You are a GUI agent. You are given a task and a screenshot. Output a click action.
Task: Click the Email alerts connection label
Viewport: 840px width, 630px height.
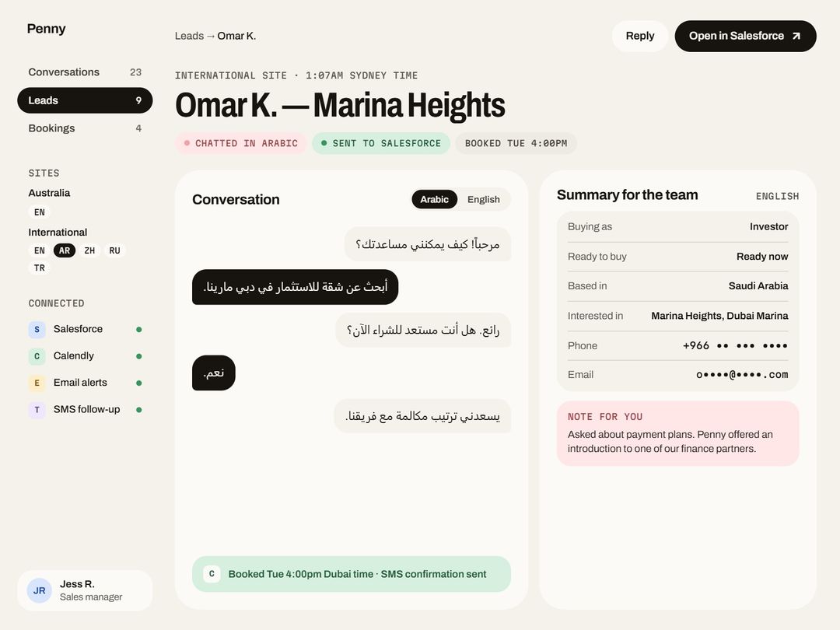pos(80,383)
